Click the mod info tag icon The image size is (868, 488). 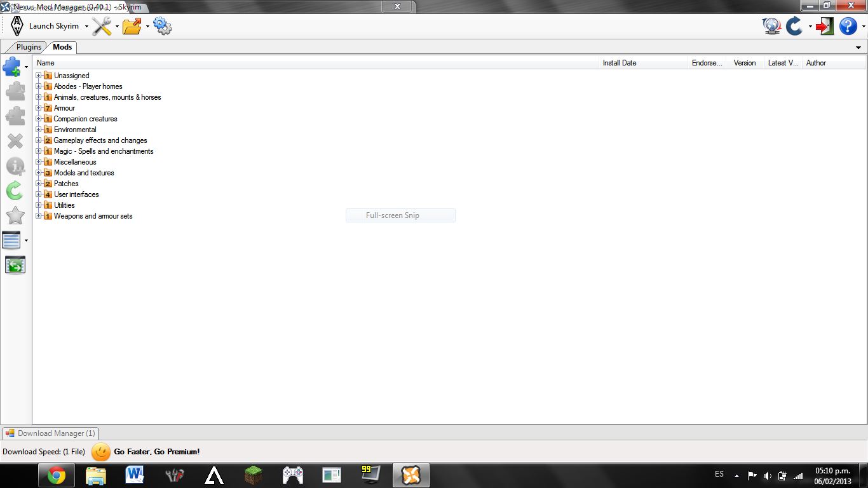click(15, 166)
